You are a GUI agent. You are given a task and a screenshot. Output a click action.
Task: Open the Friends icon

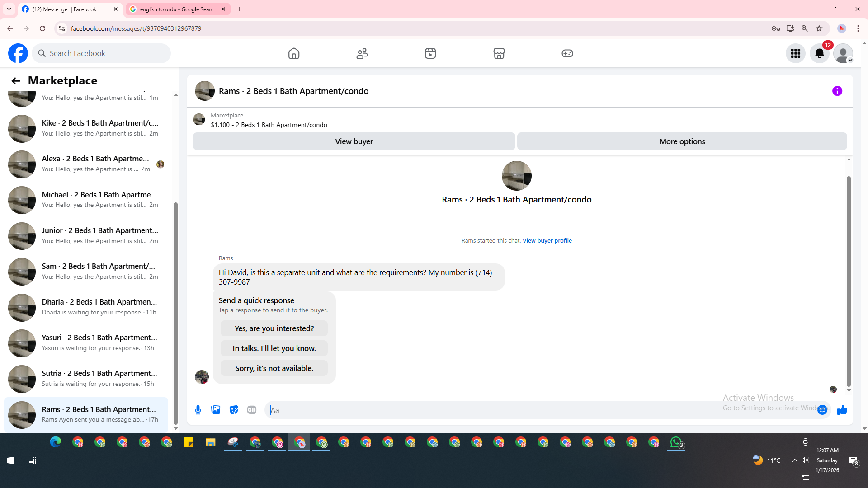click(x=362, y=53)
